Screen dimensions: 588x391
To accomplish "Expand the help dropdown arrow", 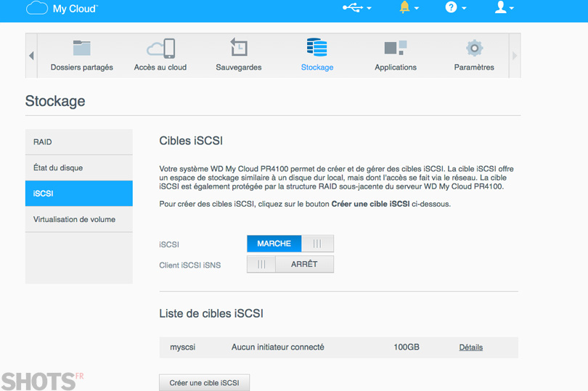I will click(464, 8).
